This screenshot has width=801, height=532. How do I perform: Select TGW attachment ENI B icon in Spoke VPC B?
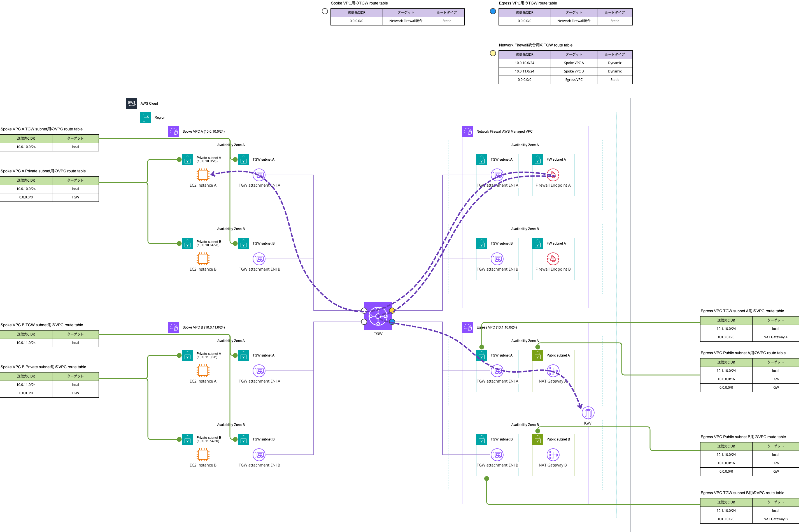[259, 455]
